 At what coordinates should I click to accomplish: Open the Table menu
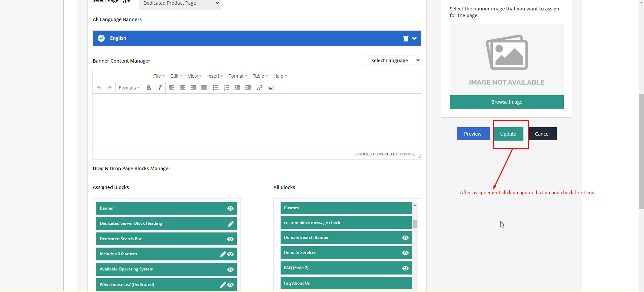(x=260, y=76)
